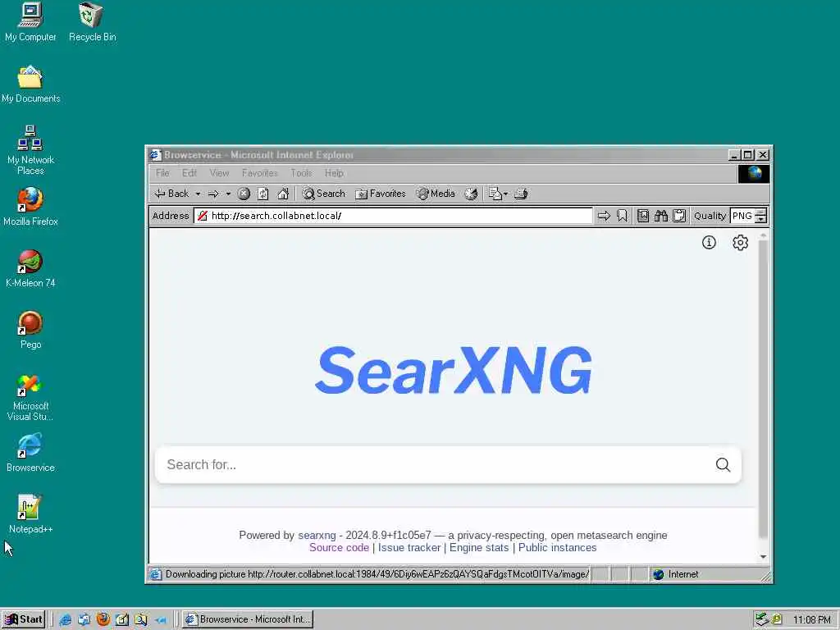Viewport: 840px width, 630px height.
Task: Click the Firefox quick launch icon
Action: pos(103,620)
